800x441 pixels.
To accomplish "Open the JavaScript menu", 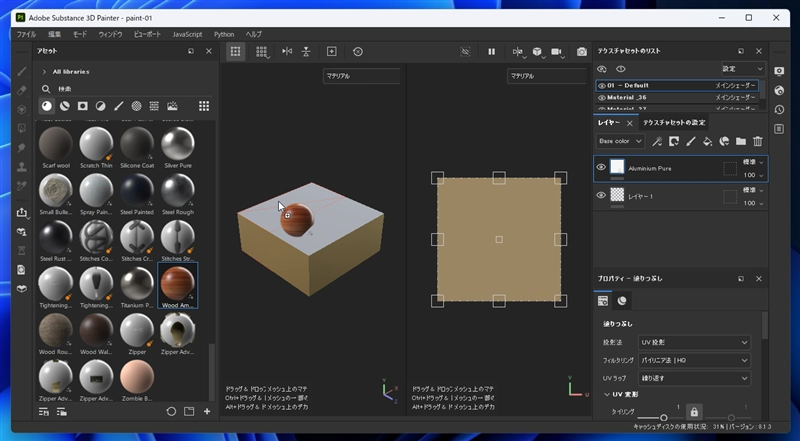I will 187,34.
